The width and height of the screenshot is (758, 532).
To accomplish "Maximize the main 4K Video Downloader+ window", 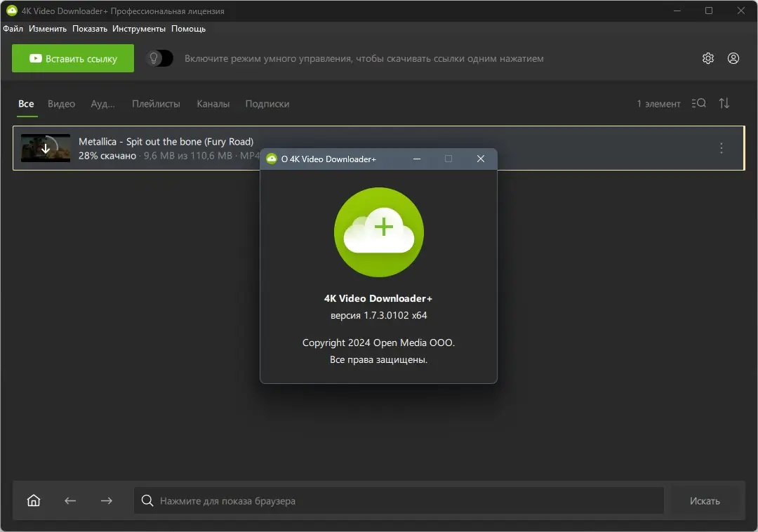I will (x=708, y=10).
